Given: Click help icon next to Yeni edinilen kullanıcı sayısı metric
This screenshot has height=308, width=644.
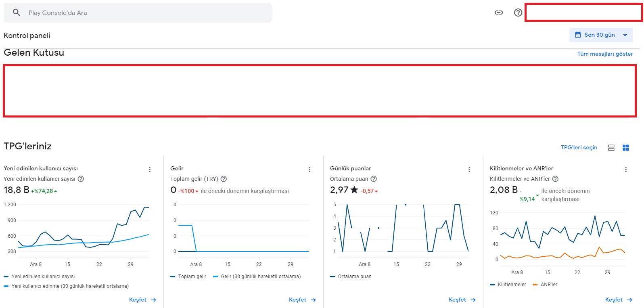Looking at the screenshot, I should 81,179.
